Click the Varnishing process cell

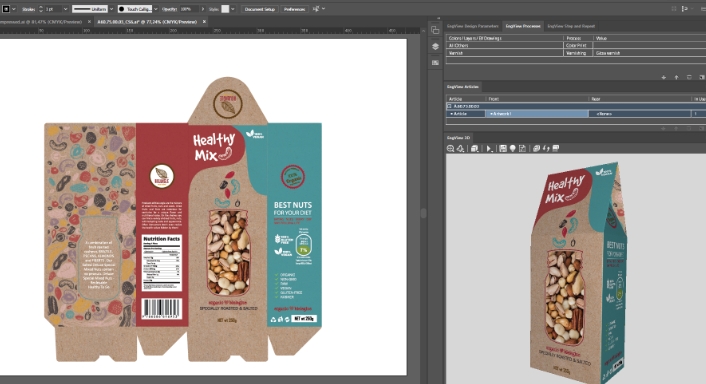(x=579, y=53)
